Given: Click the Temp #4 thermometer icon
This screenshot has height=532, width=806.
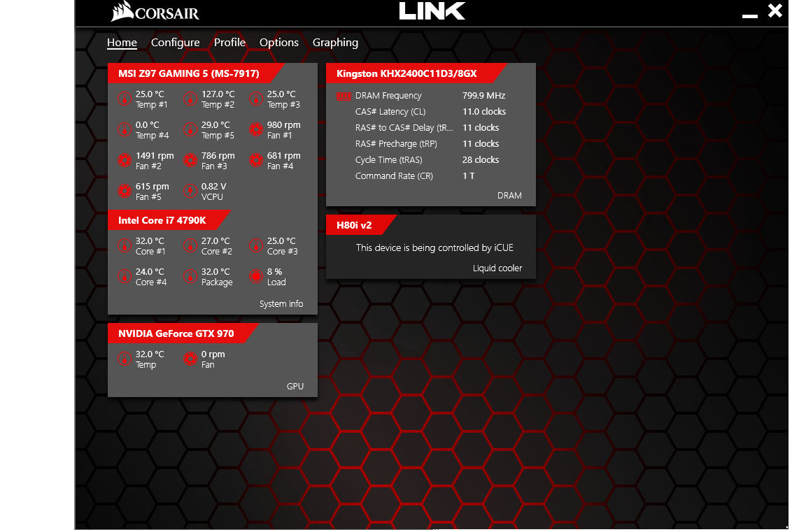Looking at the screenshot, I should pyautogui.click(x=125, y=129).
